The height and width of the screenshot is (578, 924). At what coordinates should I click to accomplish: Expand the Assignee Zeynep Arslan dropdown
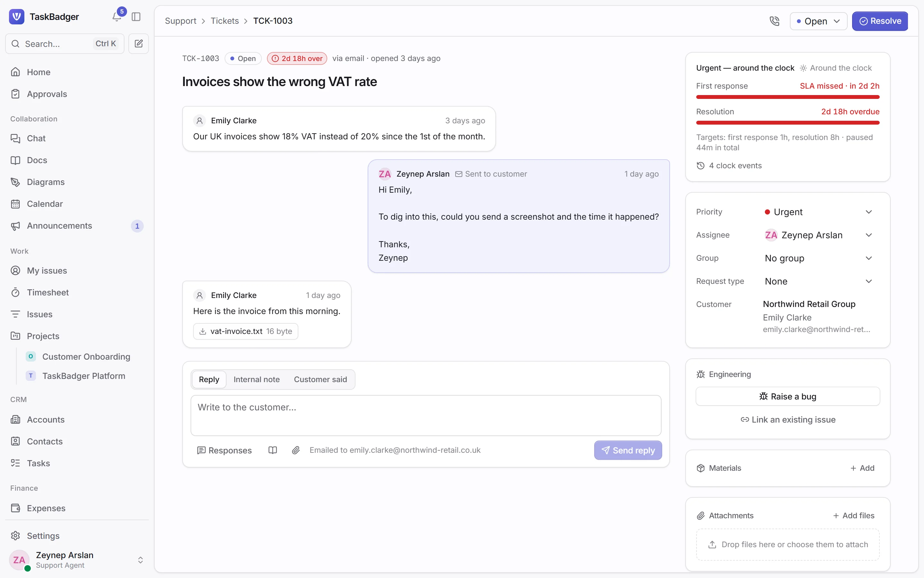click(819, 235)
